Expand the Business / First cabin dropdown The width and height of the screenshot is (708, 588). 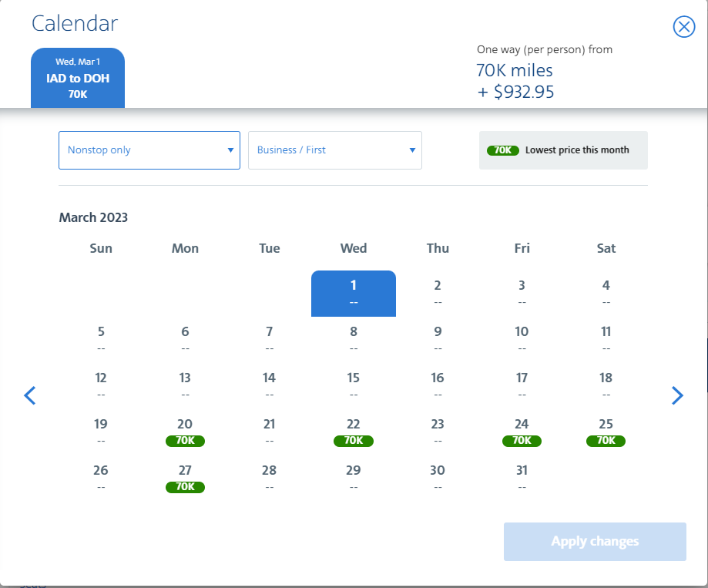coord(335,150)
